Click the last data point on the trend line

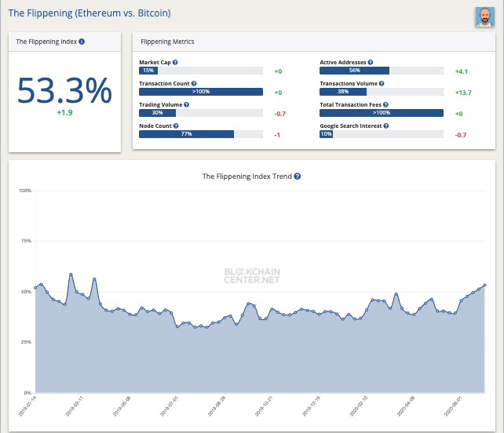[x=485, y=285]
